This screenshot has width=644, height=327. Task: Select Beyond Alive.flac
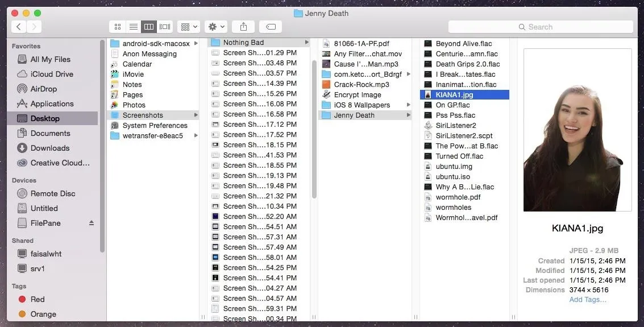[x=464, y=44]
